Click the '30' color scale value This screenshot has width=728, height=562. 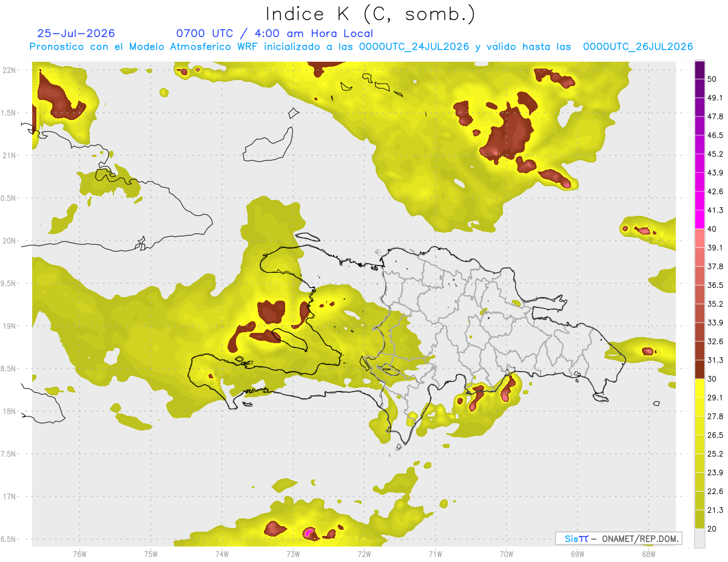713,379
